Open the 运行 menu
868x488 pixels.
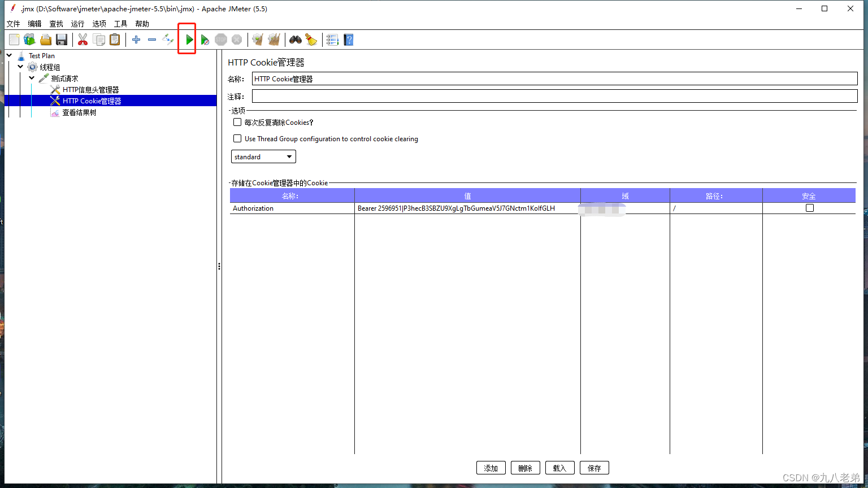pos(77,24)
